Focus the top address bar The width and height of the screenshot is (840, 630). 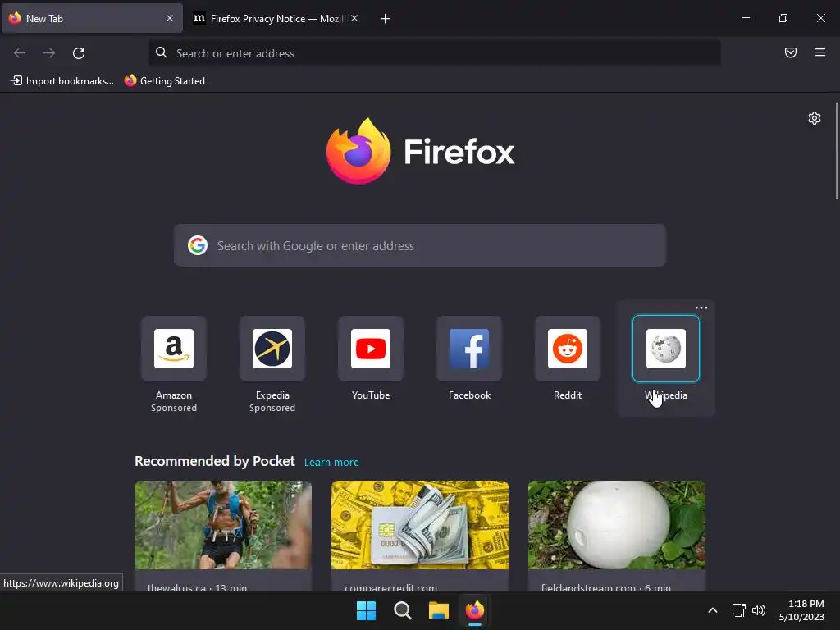(x=435, y=53)
